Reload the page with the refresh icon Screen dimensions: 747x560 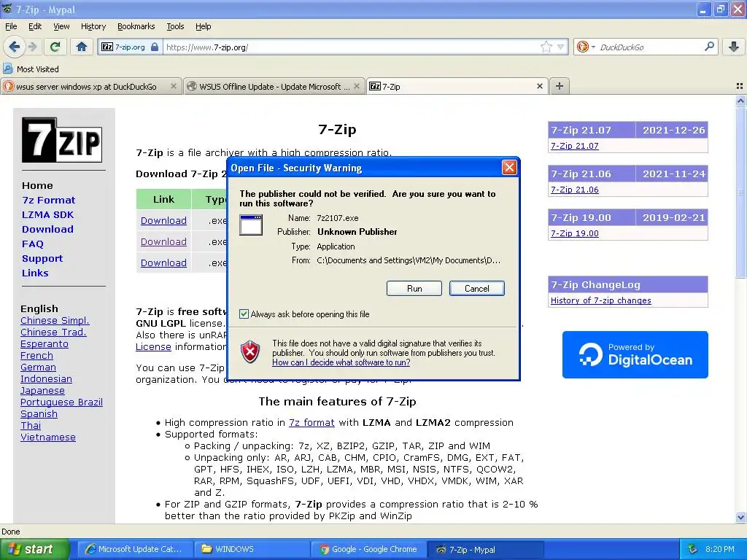coord(55,47)
